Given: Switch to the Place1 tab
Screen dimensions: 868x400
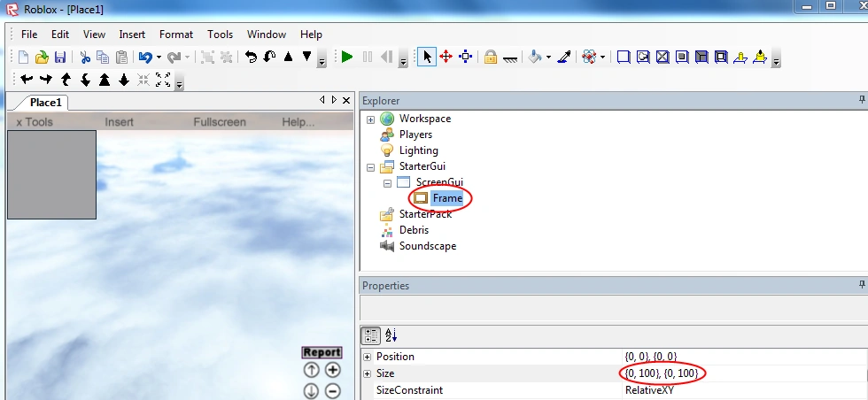Looking at the screenshot, I should pyautogui.click(x=45, y=103).
